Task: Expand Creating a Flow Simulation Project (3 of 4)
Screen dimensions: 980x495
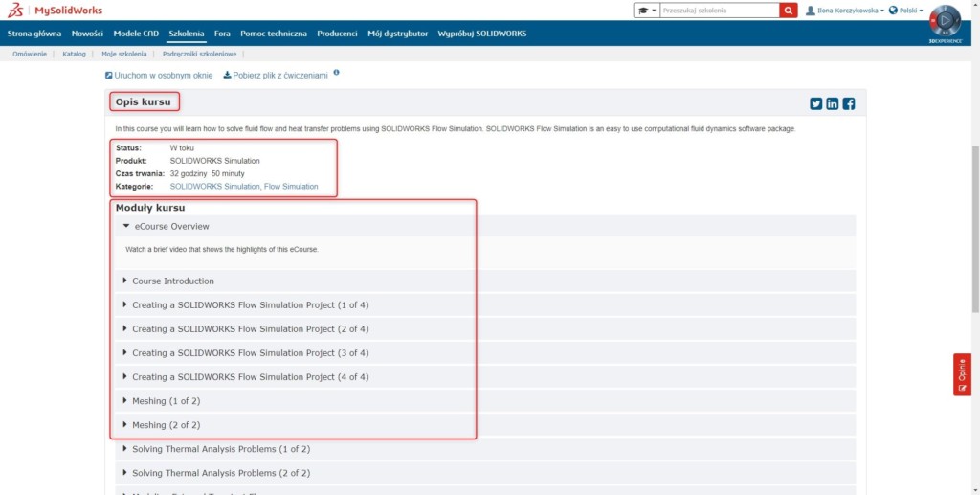Action: pyautogui.click(x=485, y=353)
